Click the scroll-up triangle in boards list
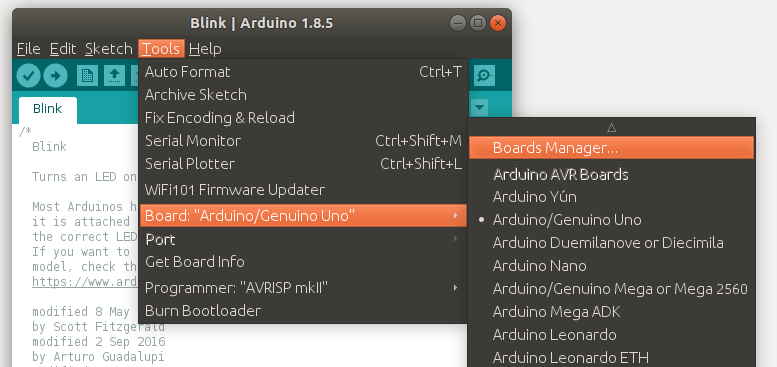The width and height of the screenshot is (777, 367). pos(611,128)
